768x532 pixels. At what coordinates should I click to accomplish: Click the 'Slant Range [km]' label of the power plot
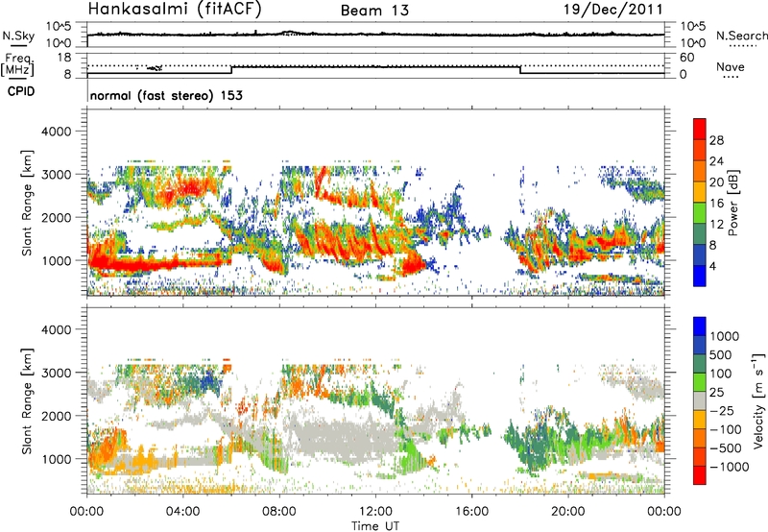coord(27,203)
